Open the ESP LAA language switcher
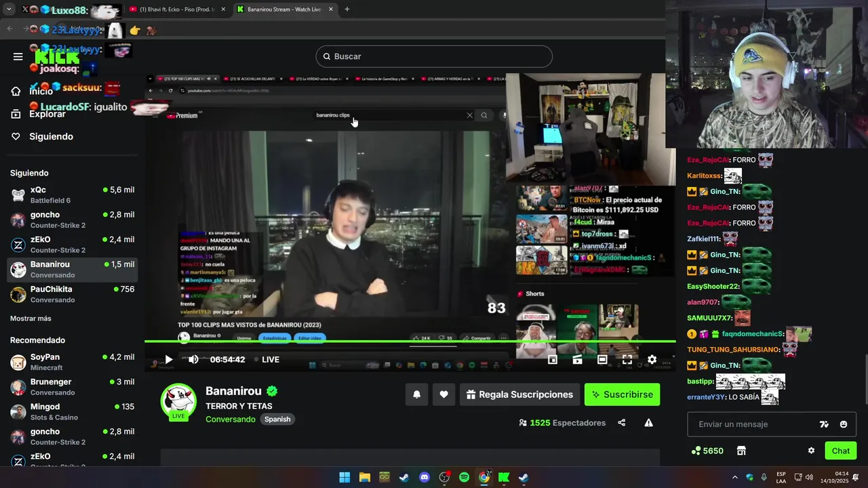The image size is (868, 488). click(x=781, y=477)
